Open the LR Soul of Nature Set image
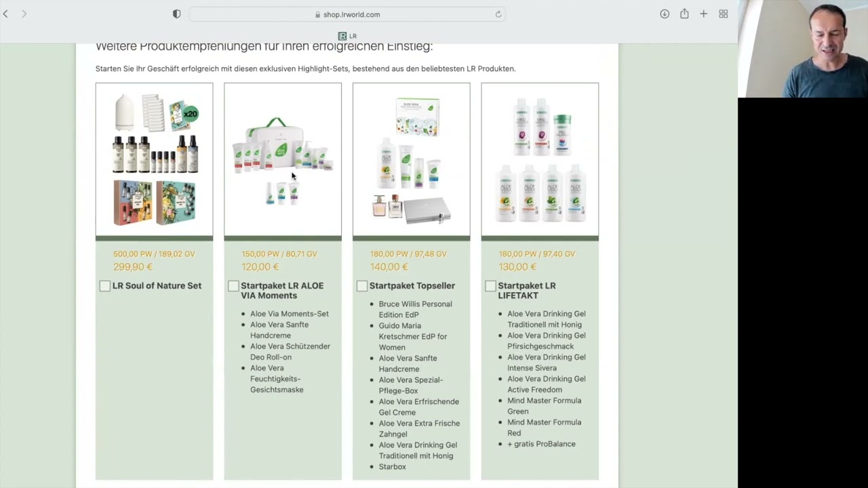 click(154, 159)
